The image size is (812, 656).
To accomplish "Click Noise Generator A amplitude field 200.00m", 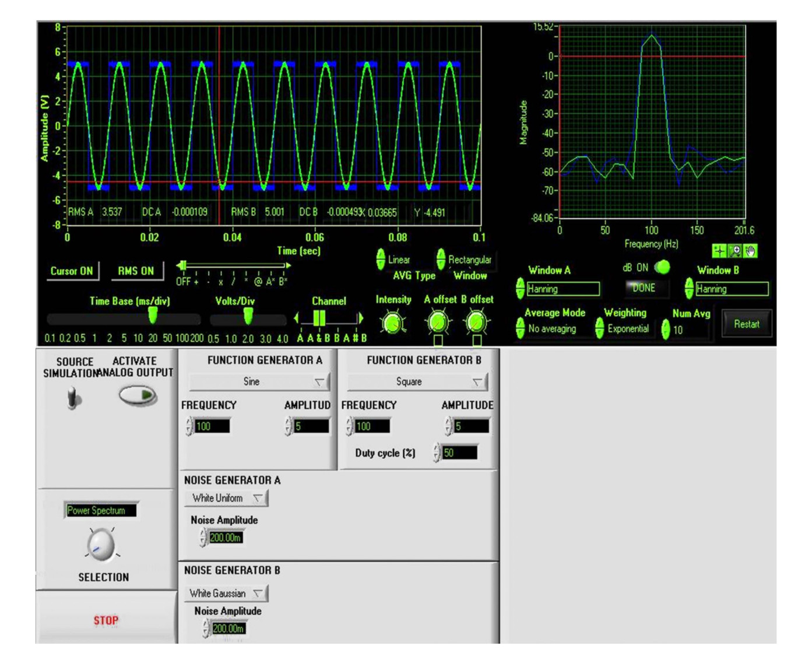I will click(226, 538).
